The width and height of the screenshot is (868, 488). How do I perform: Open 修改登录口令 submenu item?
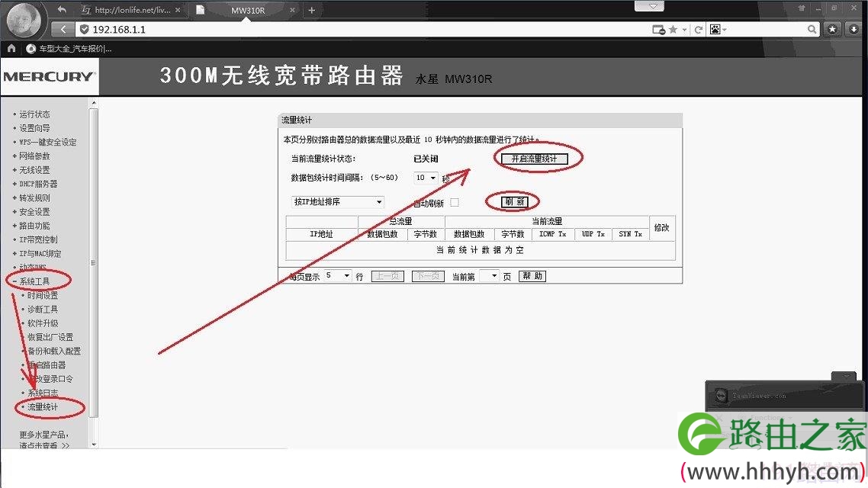pyautogui.click(x=50, y=379)
